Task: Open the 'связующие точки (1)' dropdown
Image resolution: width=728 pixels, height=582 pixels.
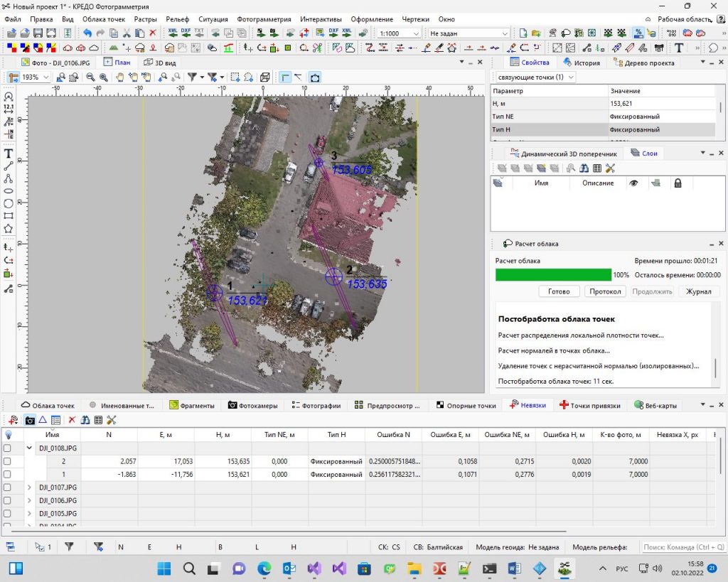Action: (571, 77)
